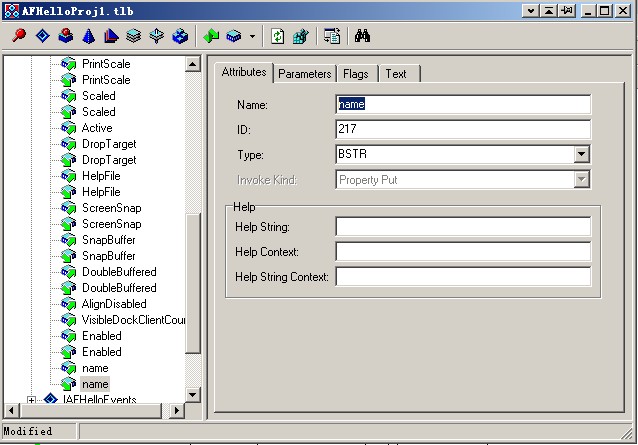Viewport: 638px width, 445px height.
Task: Open the Text tab
Action: tap(396, 74)
